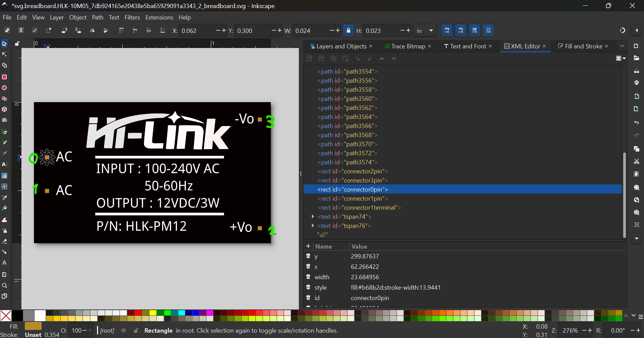Select the Pencil freehand tool
Screen dimensions: 644x338
click(x=4, y=142)
